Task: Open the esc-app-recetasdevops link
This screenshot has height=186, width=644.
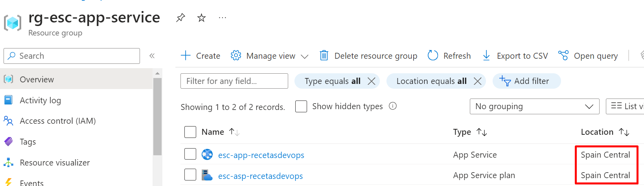Action: (x=261, y=155)
